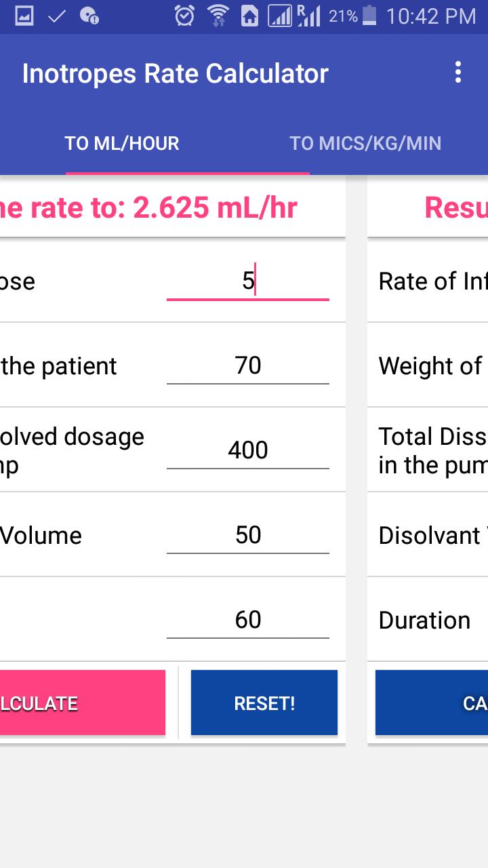The height and width of the screenshot is (868, 488).
Task: Switch to the TO MICS/KG/MIN tab
Action: point(365,144)
